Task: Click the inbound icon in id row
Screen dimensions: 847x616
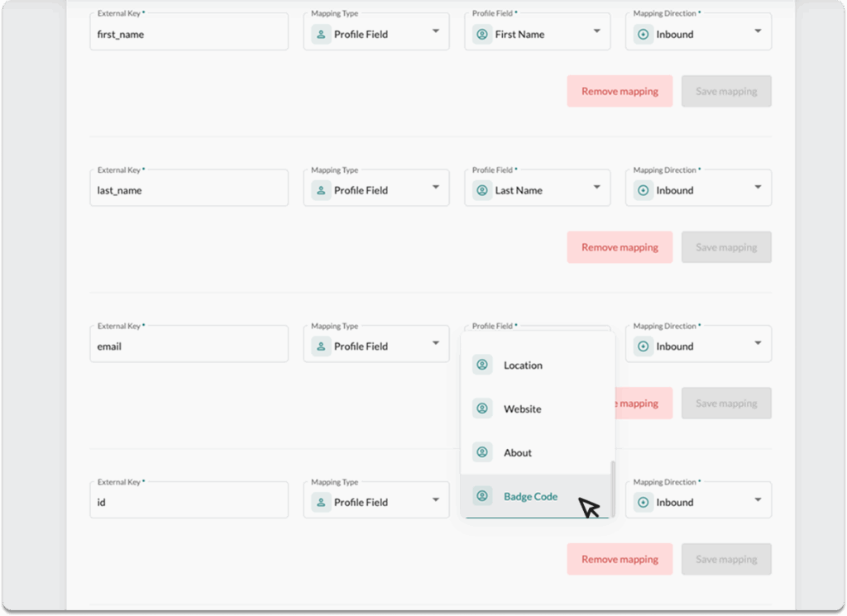Action: [x=644, y=502]
